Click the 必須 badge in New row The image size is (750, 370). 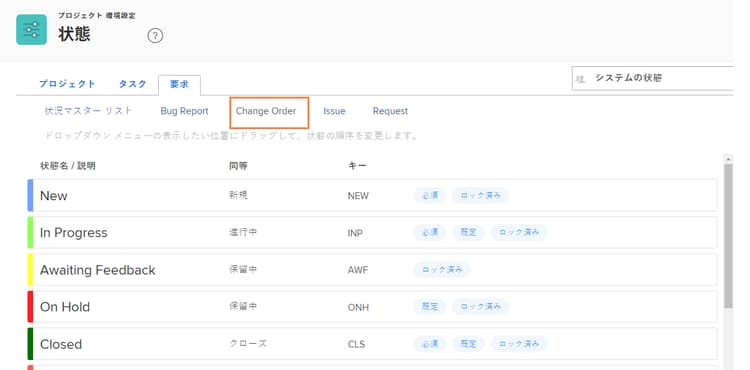[430, 196]
